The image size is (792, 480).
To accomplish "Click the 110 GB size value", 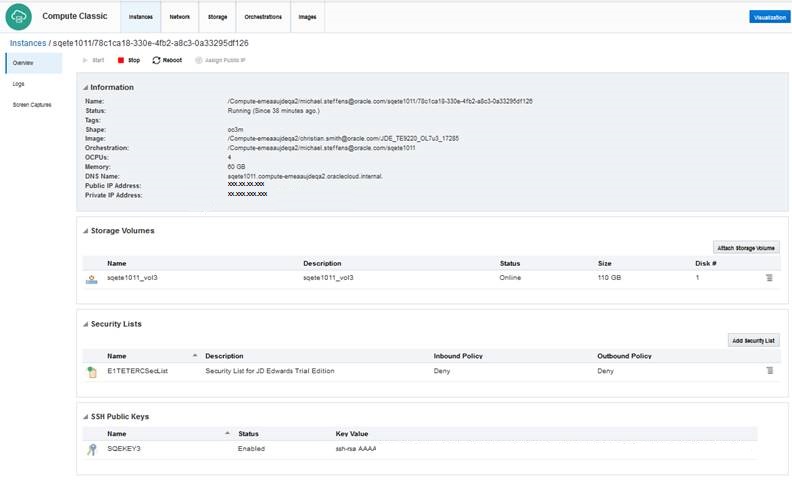I will 609,277.
